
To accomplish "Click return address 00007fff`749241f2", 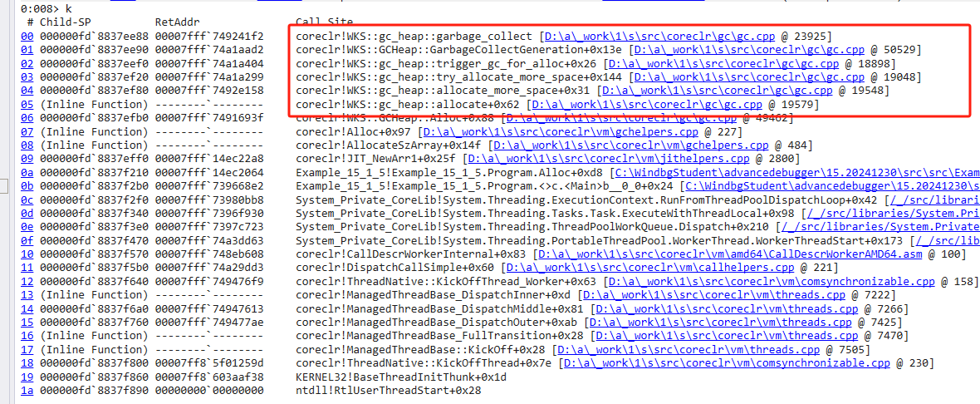I will pos(209,37).
